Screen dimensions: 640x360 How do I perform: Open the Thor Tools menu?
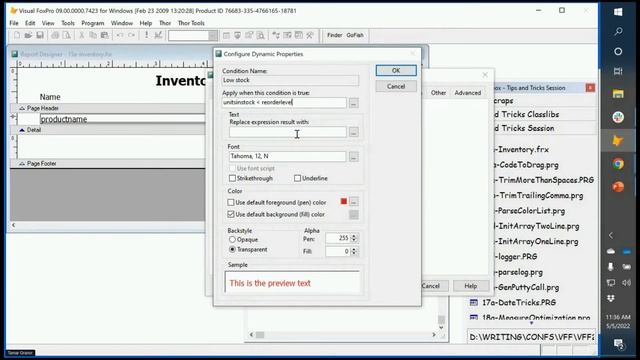click(191, 23)
